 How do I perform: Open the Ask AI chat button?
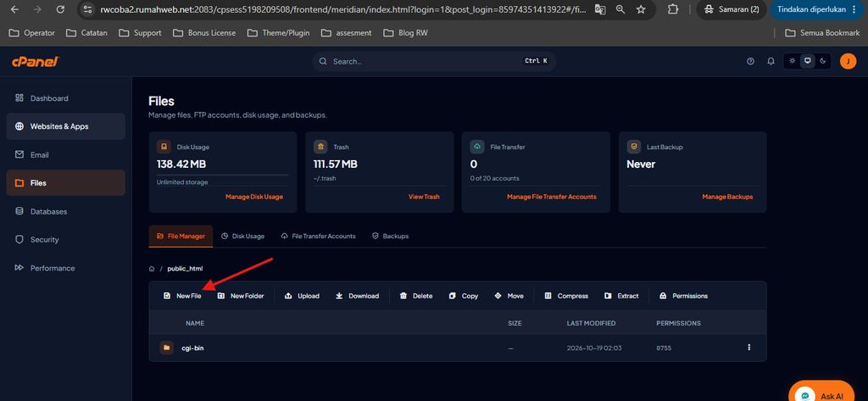click(821, 391)
